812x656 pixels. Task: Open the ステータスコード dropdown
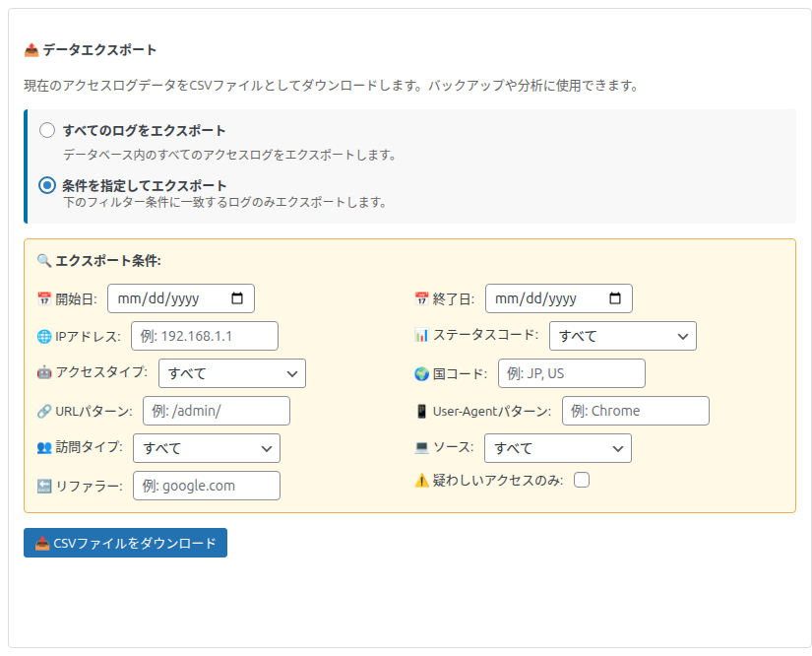click(x=622, y=336)
